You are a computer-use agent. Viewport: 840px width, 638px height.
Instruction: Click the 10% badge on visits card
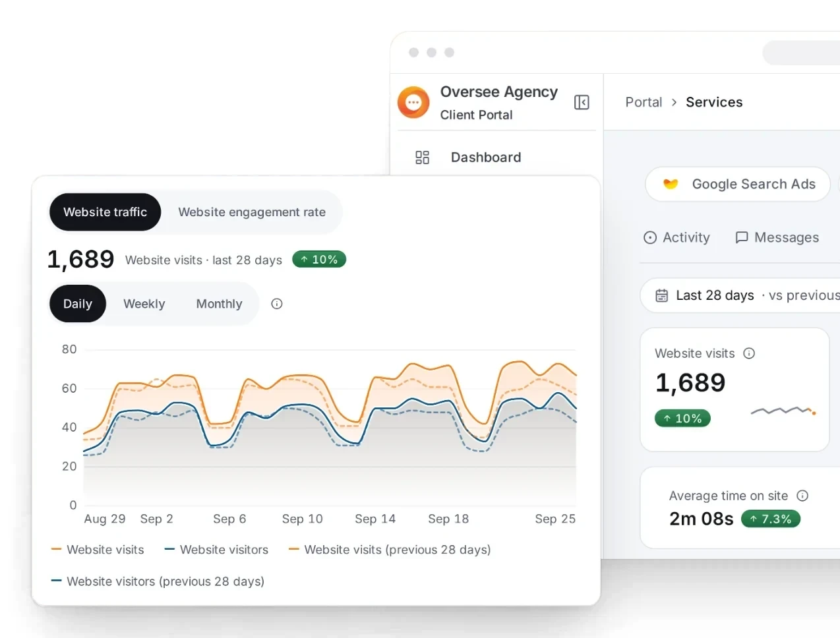coord(682,419)
